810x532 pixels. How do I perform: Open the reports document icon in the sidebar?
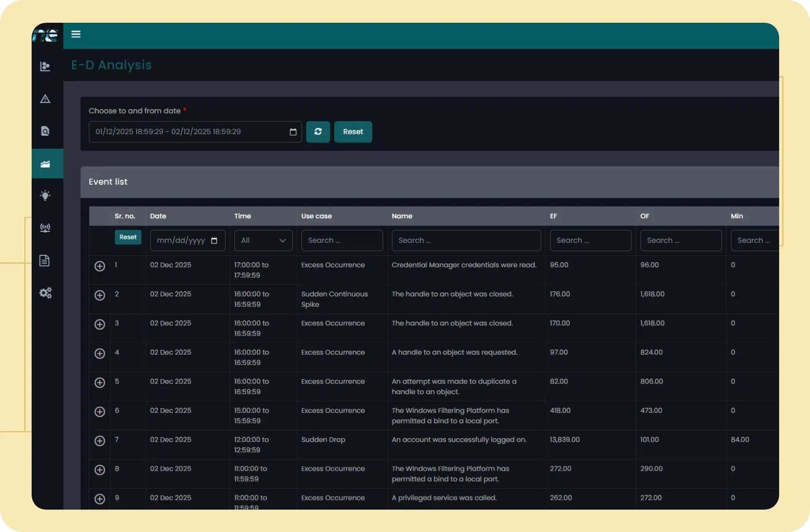pyautogui.click(x=45, y=261)
